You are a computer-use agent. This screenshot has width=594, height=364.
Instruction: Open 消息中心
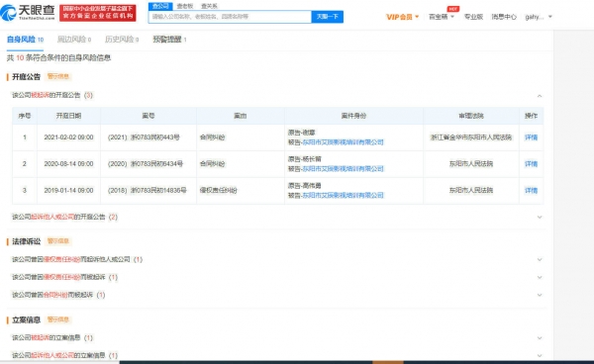[x=504, y=17]
